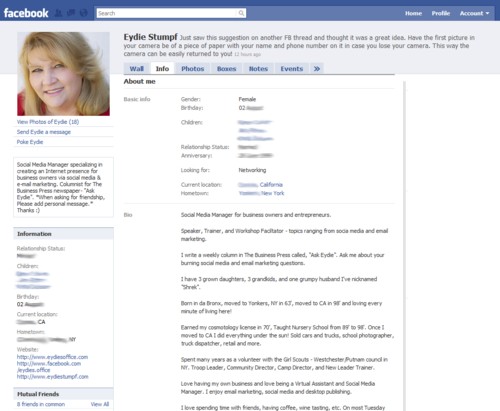Open Profile from the top bar
Screen dimensions: 500x411
tap(441, 13)
